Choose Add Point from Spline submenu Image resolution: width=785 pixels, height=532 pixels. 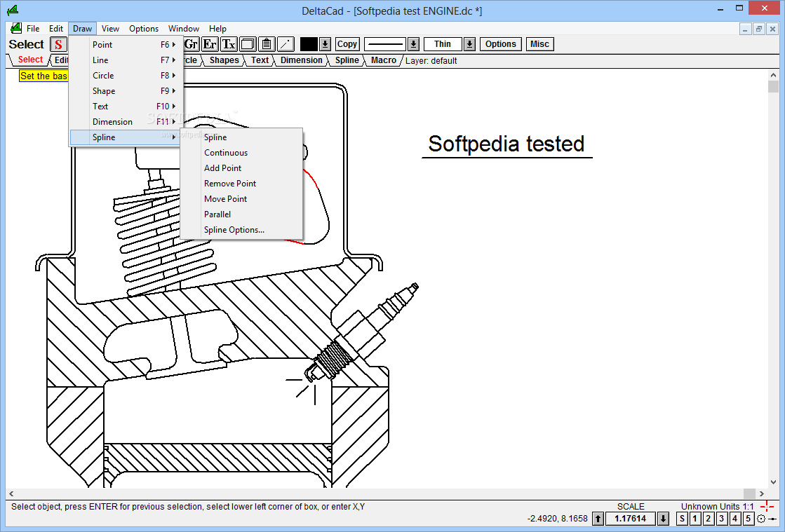tap(241, 168)
